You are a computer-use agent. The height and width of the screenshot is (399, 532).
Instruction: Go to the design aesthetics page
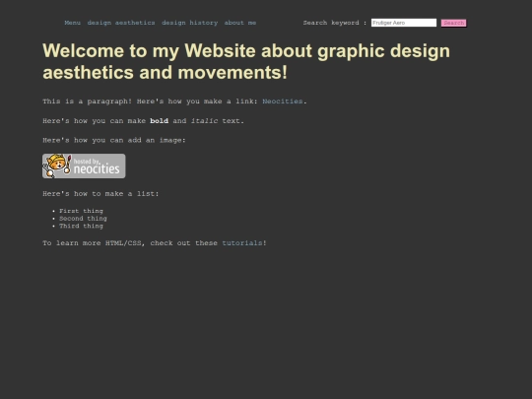point(121,23)
